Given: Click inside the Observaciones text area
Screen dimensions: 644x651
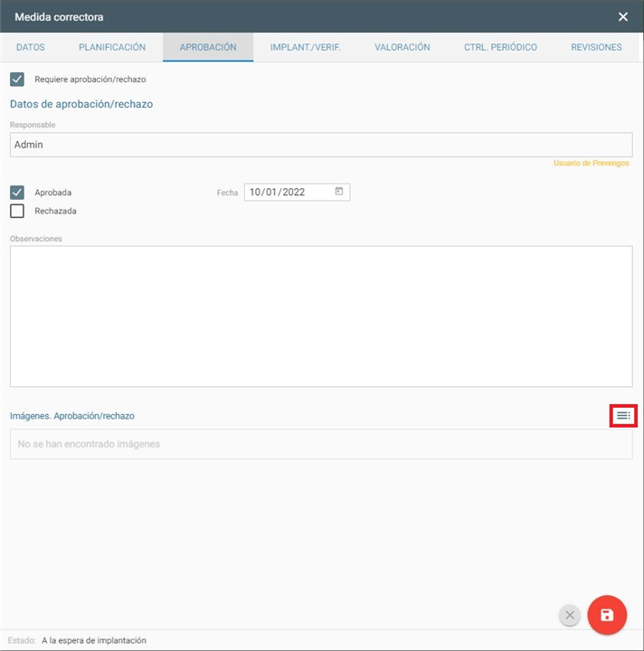Looking at the screenshot, I should coord(320,316).
